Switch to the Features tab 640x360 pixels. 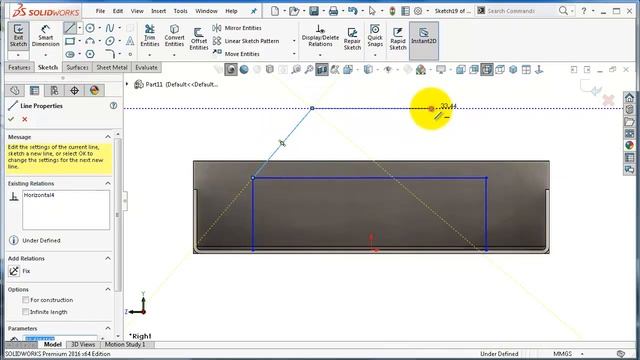coord(20,67)
